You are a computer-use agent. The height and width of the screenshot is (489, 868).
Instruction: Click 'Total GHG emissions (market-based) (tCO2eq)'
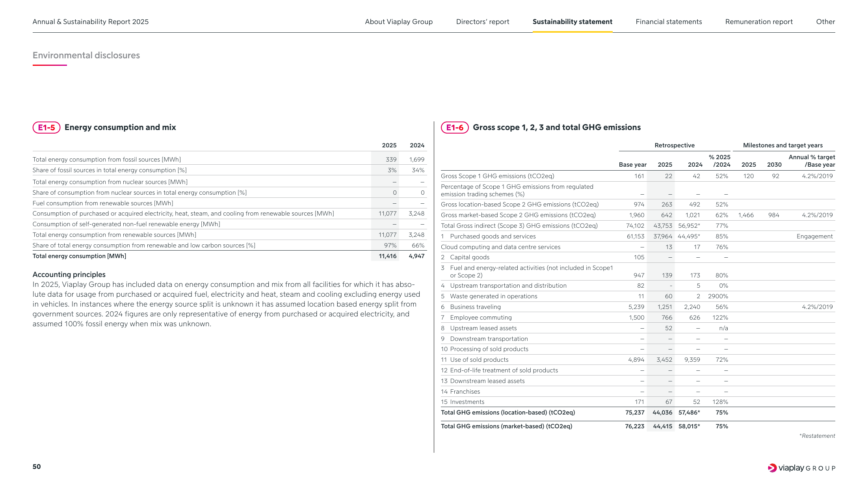click(x=506, y=426)
